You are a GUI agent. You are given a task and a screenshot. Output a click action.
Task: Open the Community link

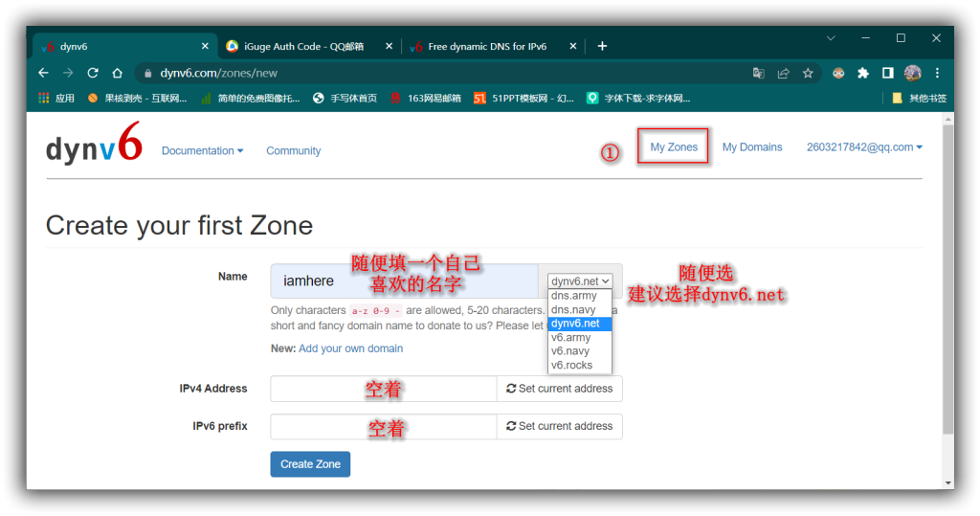(x=293, y=150)
